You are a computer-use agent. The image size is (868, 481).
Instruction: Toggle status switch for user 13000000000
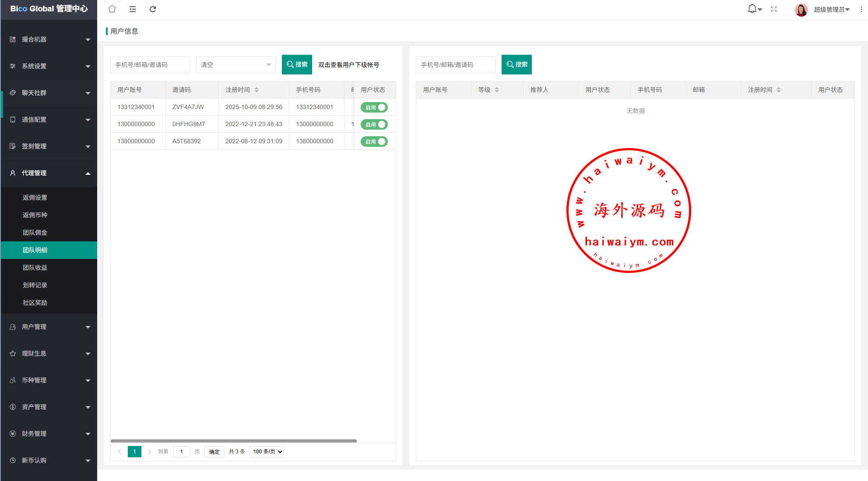pyautogui.click(x=374, y=124)
